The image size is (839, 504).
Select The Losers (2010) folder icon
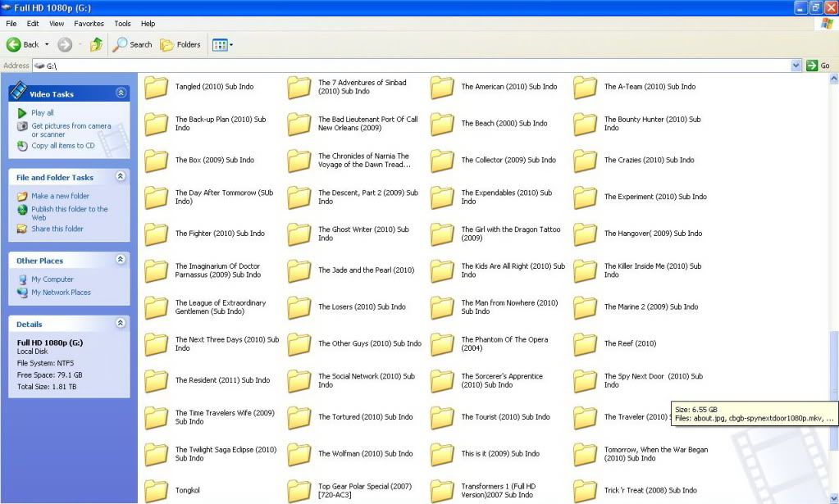point(299,307)
